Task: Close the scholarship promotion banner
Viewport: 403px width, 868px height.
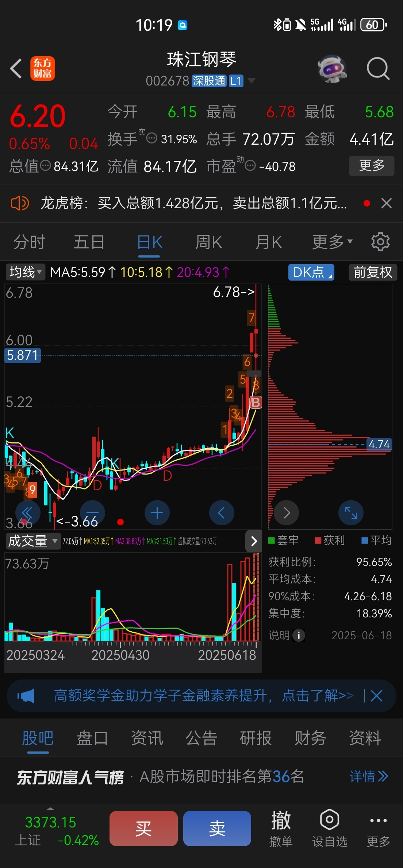Action: pyautogui.click(x=376, y=696)
